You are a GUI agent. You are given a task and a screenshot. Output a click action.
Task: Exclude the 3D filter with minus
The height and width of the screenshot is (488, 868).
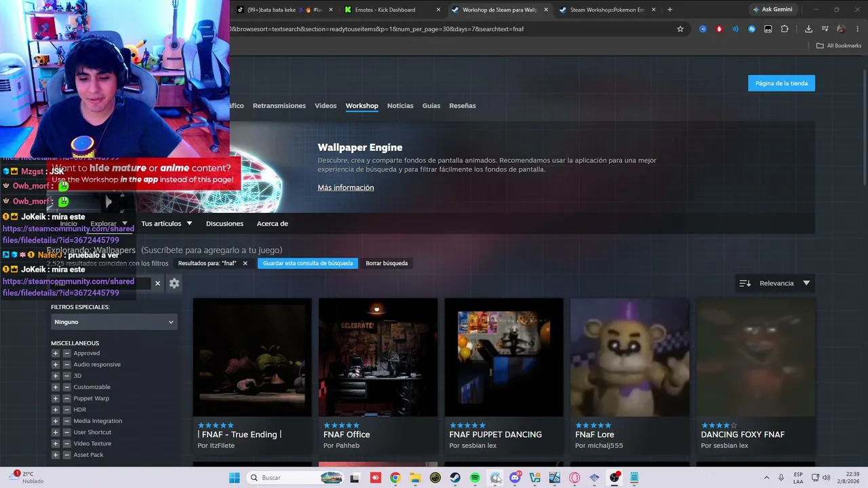[x=66, y=375]
